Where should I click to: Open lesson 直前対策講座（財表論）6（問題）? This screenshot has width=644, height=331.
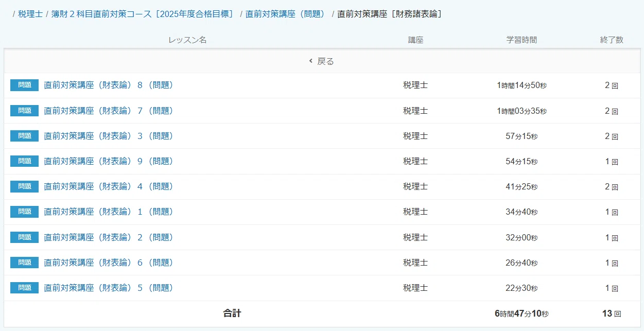pyautogui.click(x=109, y=262)
